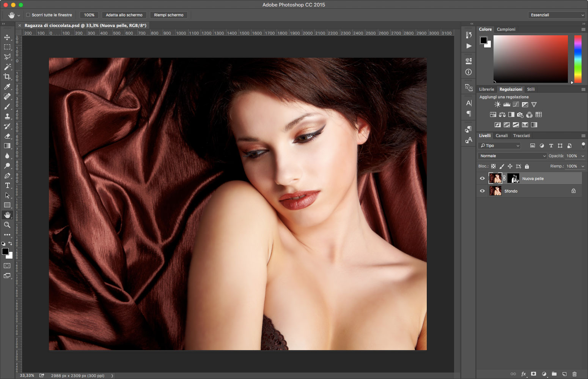Add a layer mask button
The width and height of the screenshot is (588, 379).
533,374
